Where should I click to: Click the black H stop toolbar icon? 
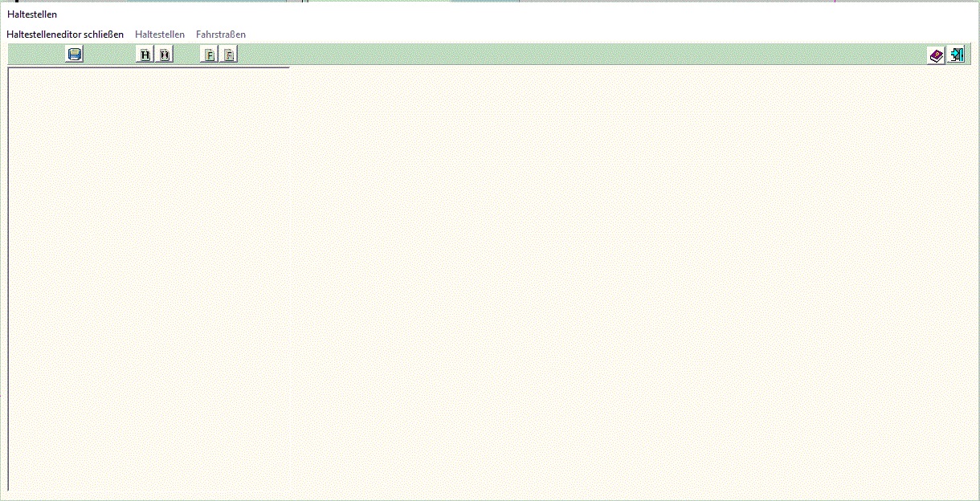[145, 55]
